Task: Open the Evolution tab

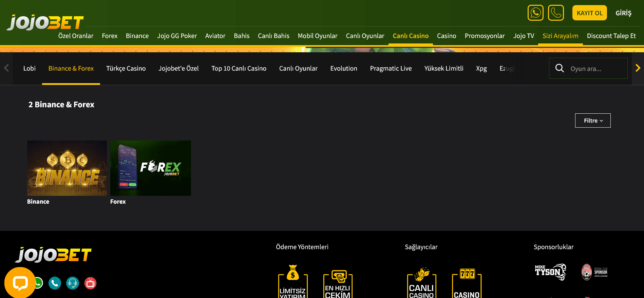Action: coord(344,69)
